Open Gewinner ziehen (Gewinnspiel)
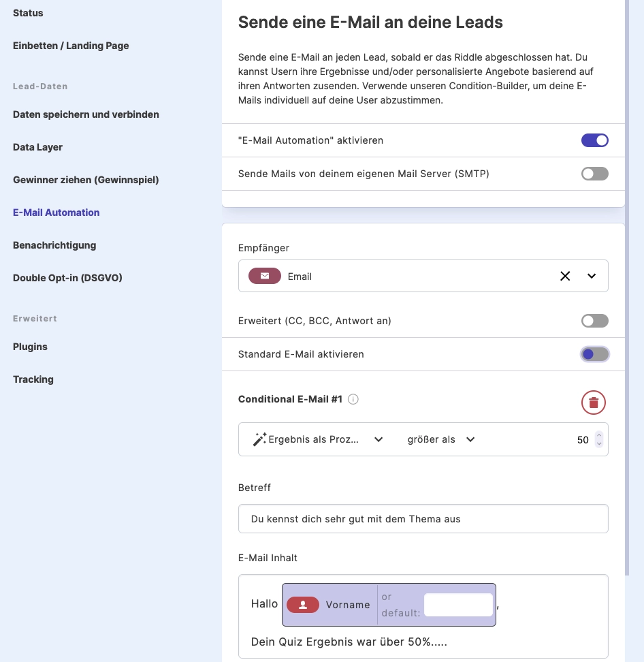The image size is (644, 662). pos(85,180)
